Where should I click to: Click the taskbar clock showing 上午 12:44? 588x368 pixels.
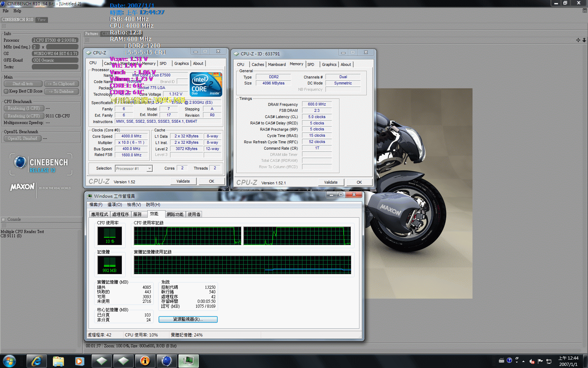point(568,361)
